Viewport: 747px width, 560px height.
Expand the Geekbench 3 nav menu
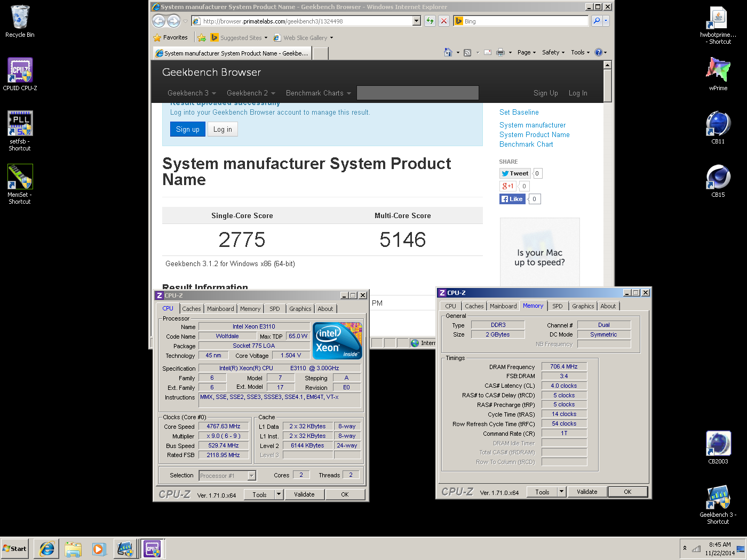[x=192, y=93]
